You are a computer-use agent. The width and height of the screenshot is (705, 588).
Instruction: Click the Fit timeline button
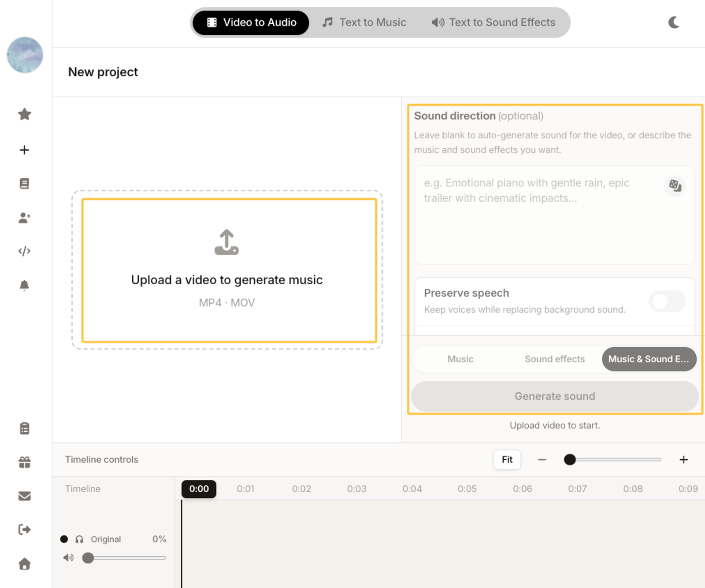click(507, 460)
